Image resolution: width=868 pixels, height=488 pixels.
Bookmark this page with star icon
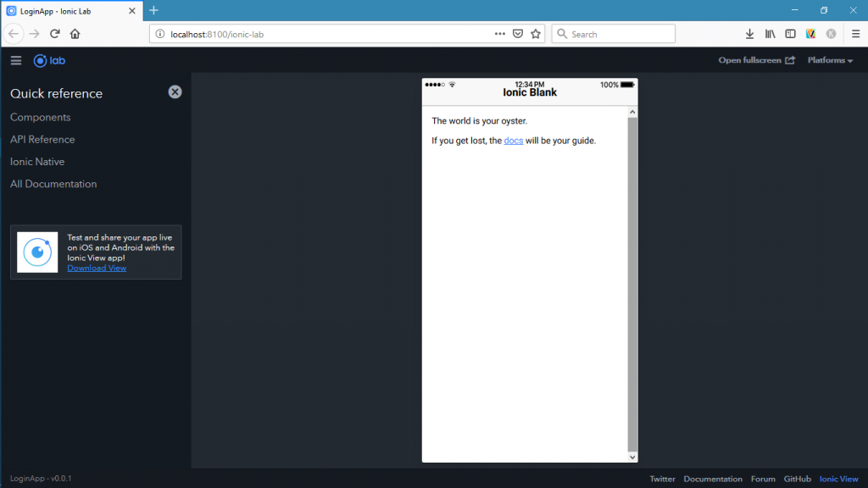pos(536,34)
